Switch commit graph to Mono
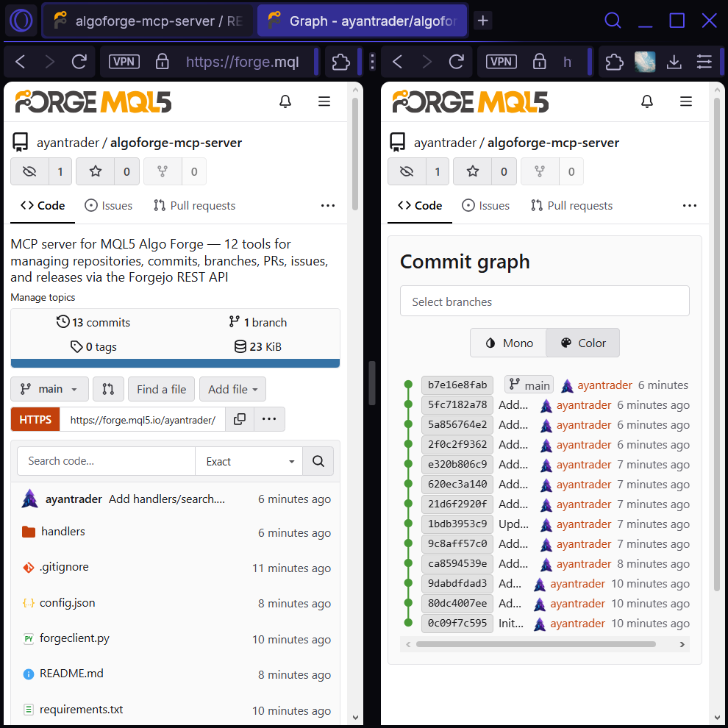The image size is (728, 728). tap(508, 343)
